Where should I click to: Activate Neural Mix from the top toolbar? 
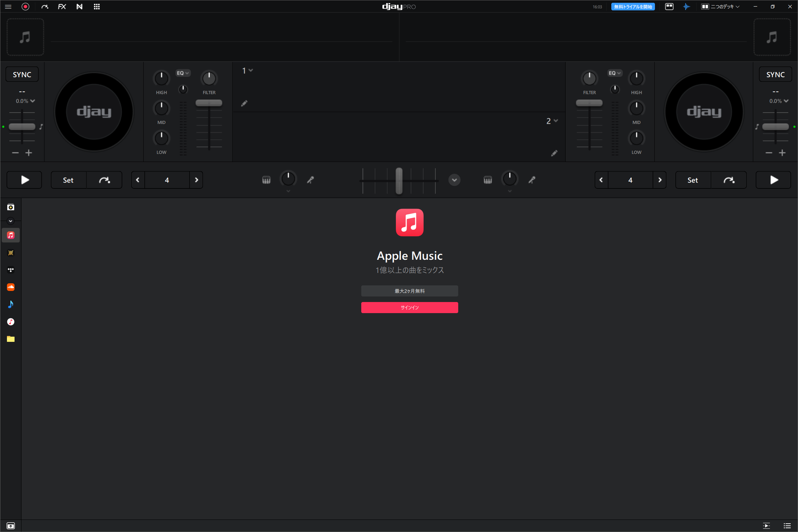click(x=79, y=6)
